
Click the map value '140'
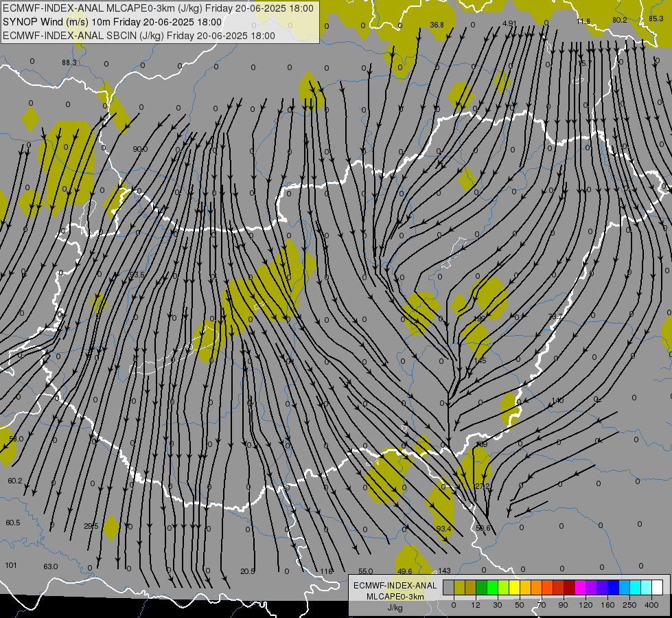click(x=557, y=400)
